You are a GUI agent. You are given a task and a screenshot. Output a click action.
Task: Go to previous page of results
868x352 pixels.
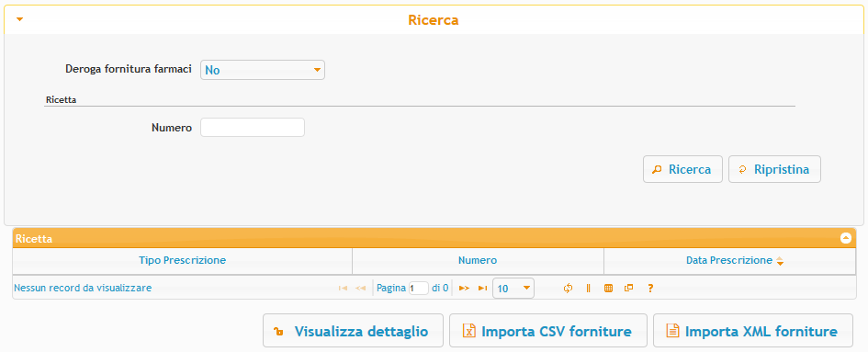360,289
